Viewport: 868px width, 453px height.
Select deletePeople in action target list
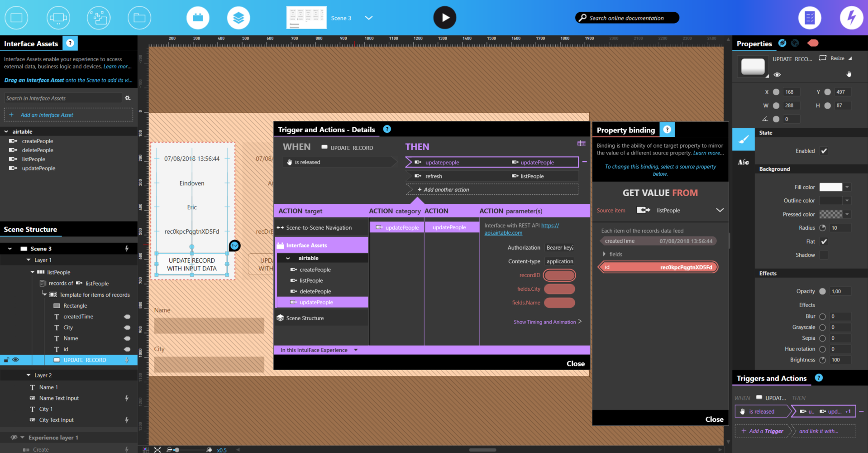(322, 291)
